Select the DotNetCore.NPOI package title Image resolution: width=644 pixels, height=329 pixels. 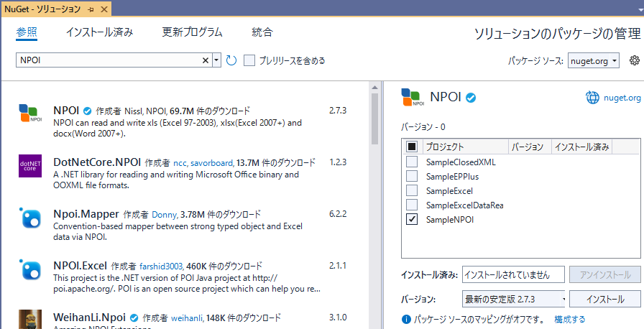[x=97, y=162]
